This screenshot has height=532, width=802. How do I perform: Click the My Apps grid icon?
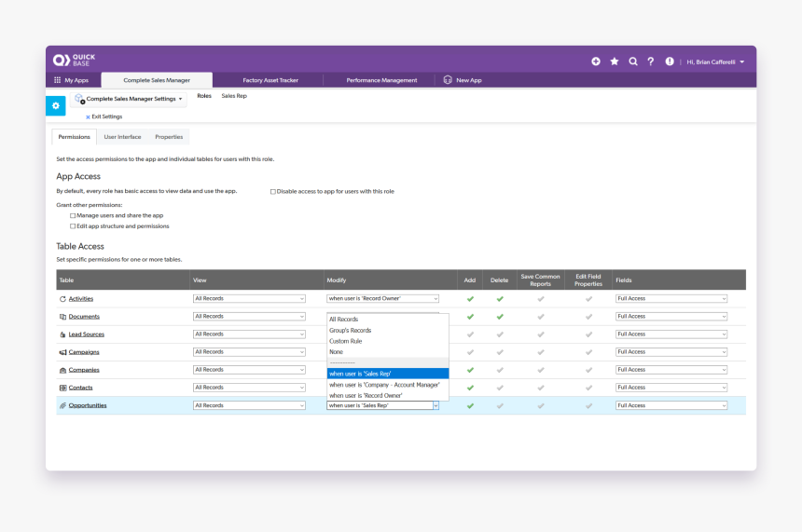pyautogui.click(x=57, y=80)
